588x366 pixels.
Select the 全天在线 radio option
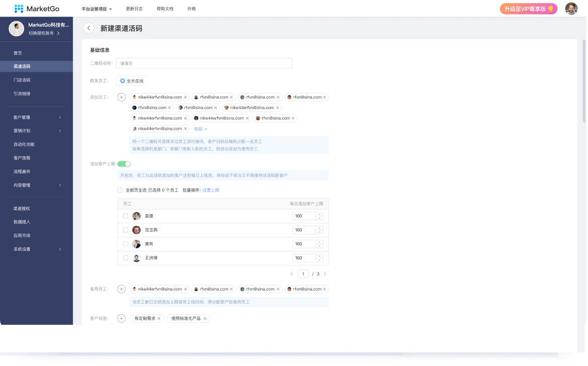point(123,81)
